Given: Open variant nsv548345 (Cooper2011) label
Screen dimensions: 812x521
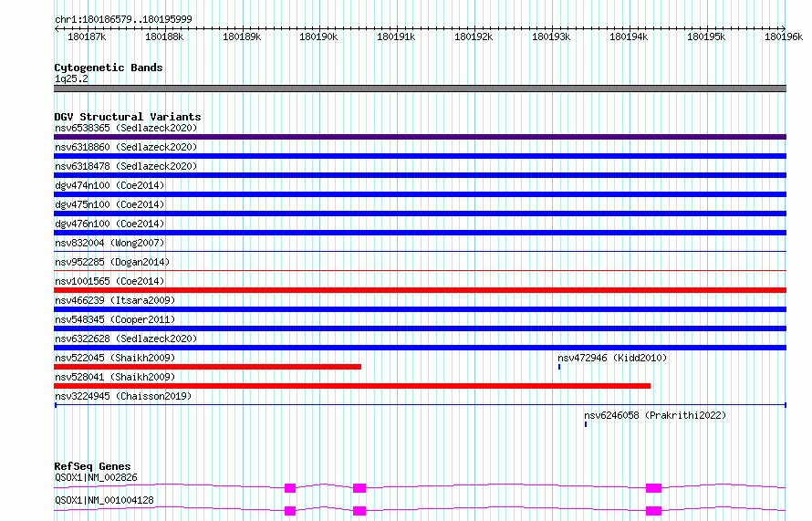Looking at the screenshot, I should click(x=115, y=319).
